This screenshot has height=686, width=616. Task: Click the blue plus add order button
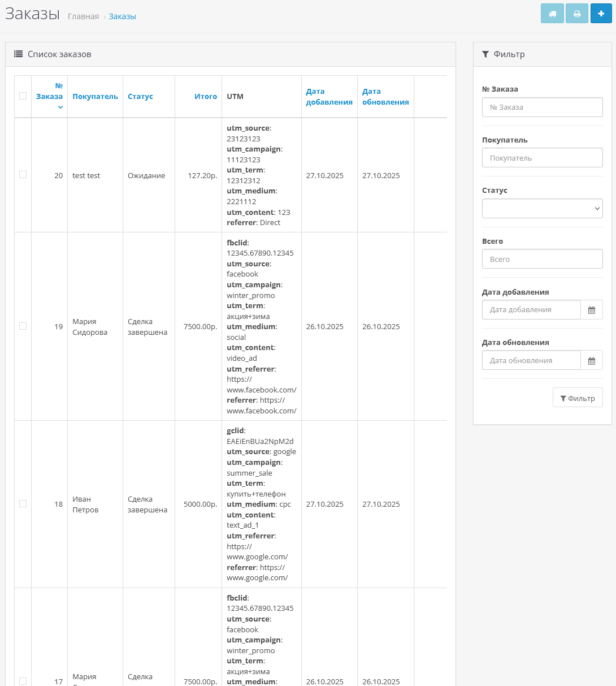pos(601,14)
